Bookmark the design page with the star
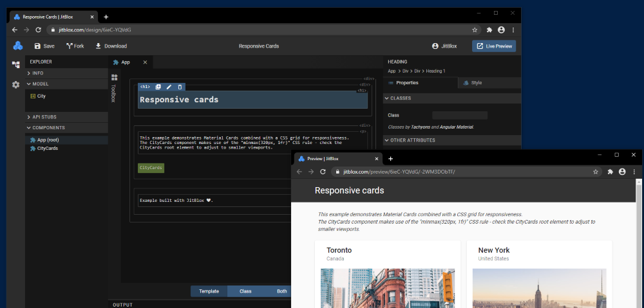The height and width of the screenshot is (308, 644). (475, 30)
